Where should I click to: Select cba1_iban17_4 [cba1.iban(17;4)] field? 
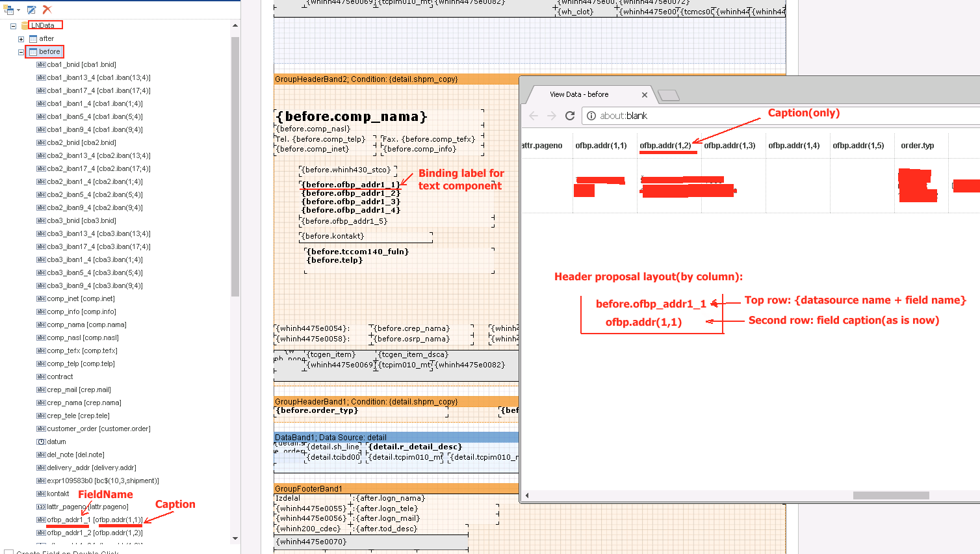[x=99, y=90]
